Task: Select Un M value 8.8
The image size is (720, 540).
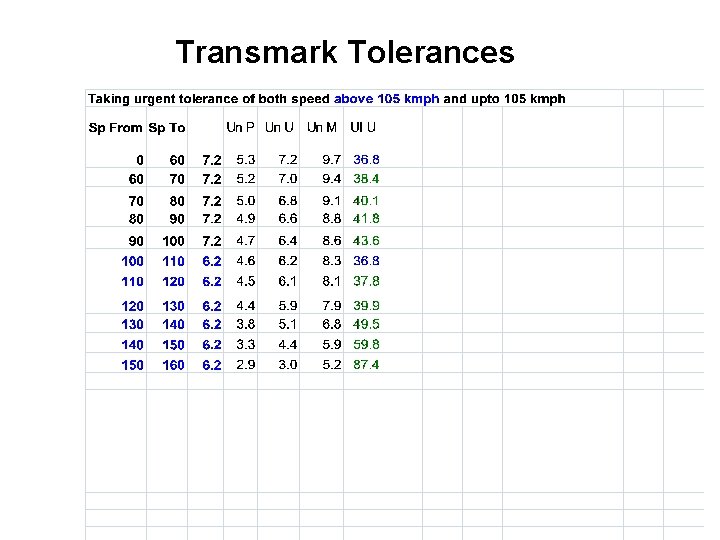Action: coord(332,219)
